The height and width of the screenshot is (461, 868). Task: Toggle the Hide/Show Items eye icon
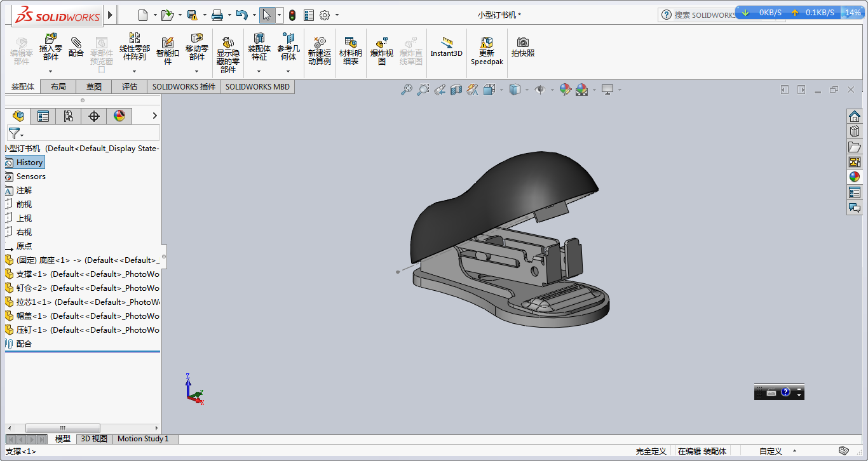[x=540, y=90]
